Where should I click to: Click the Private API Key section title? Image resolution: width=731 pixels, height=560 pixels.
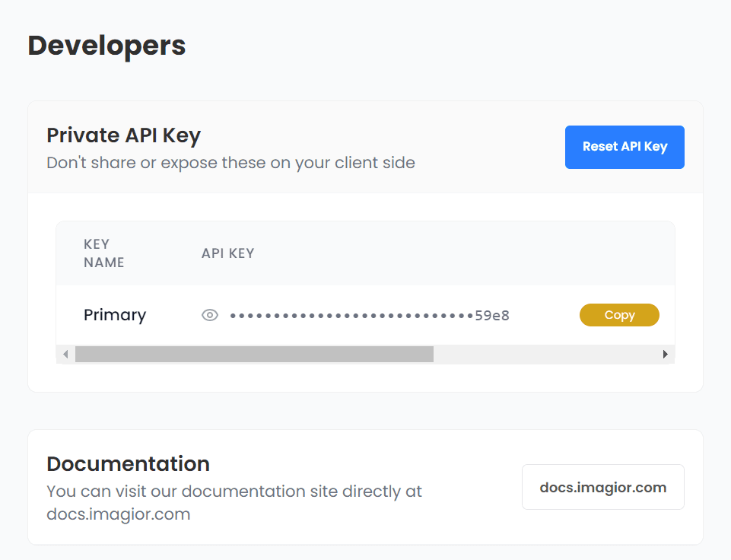click(124, 135)
